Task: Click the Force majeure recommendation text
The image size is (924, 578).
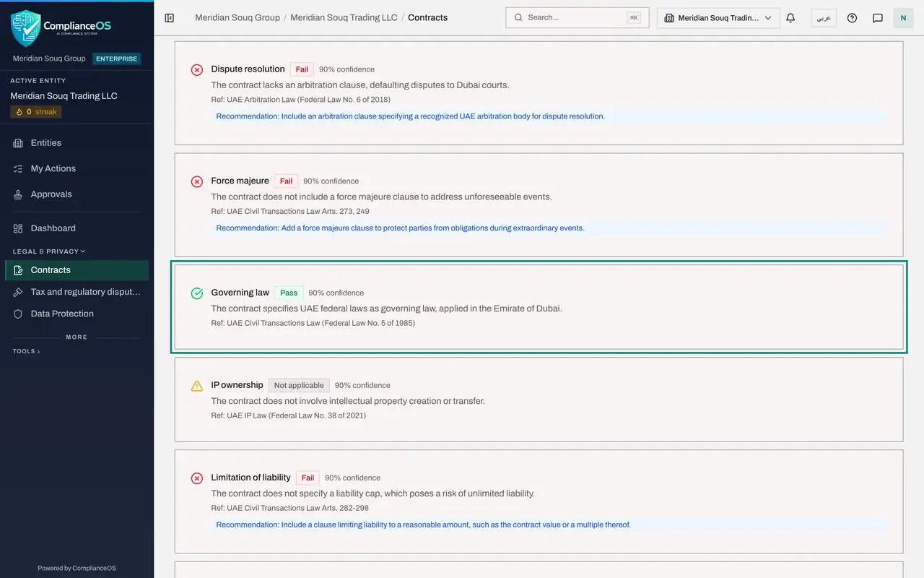Action: [400, 228]
